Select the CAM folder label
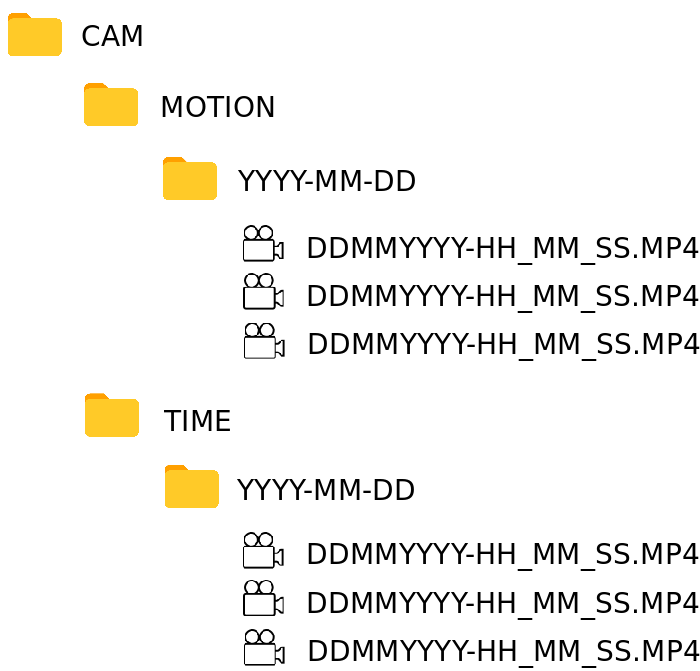The height and width of the screenshot is (671, 700). pyautogui.click(x=112, y=36)
